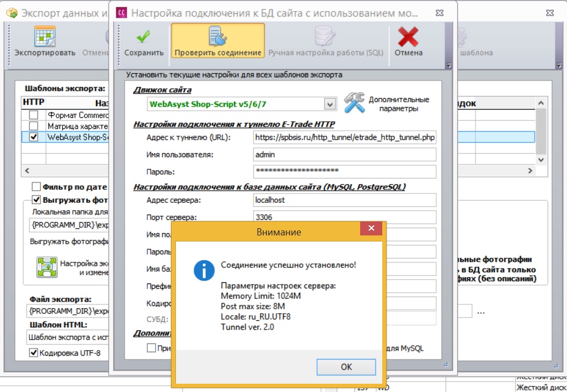567x392 pixels.
Task: Toggle HTTP checkbox for Матрица характе row
Action: pos(33,126)
